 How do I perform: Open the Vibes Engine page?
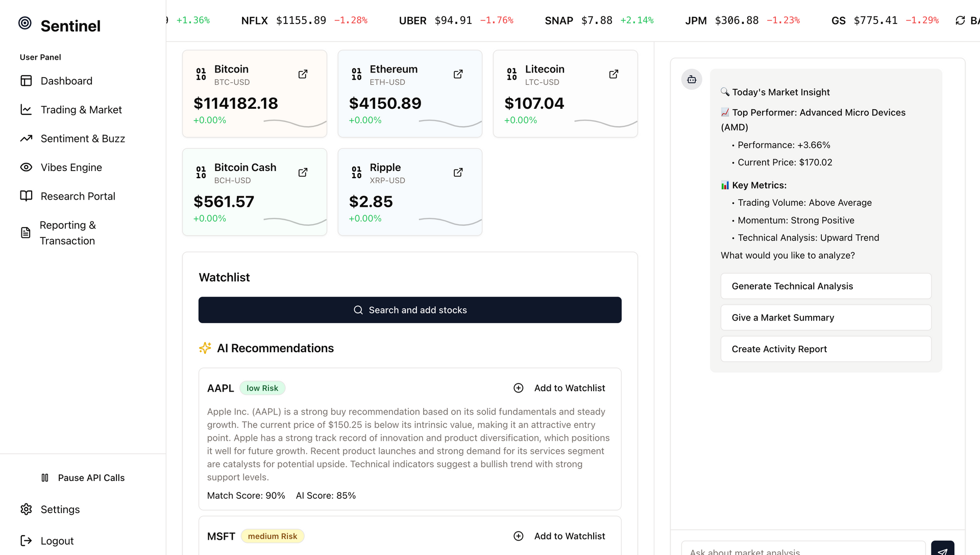71,167
